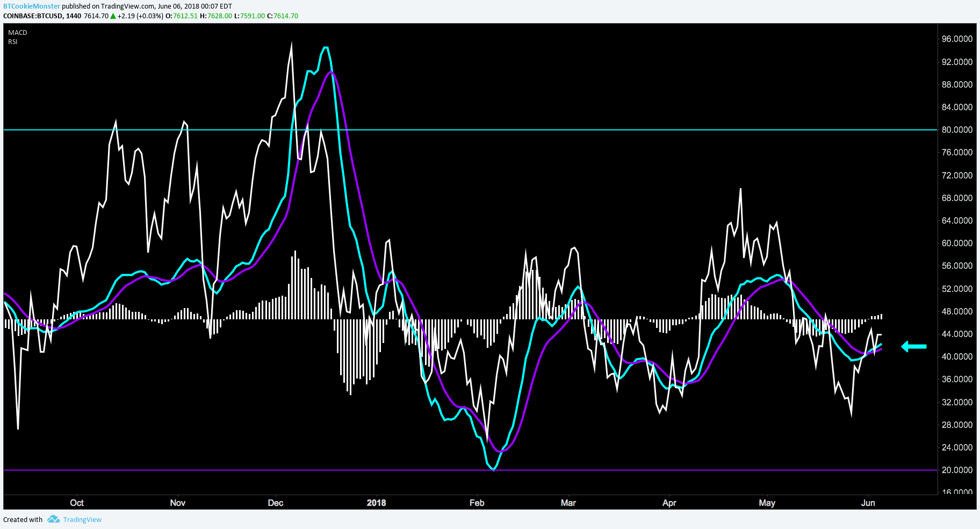Click the Oct label on time axis
Image resolution: width=980 pixels, height=529 pixels.
(77, 503)
